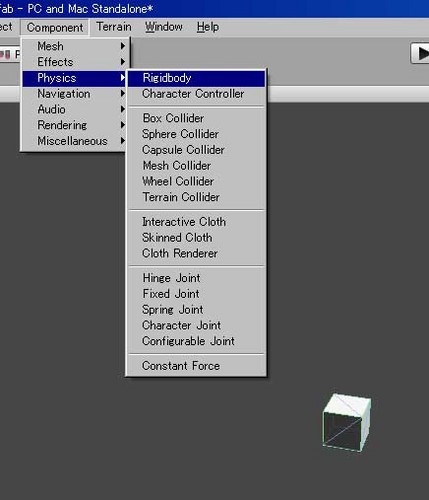Add a Rigidbody component
Viewport: 429px width, 500px height.
[196, 78]
